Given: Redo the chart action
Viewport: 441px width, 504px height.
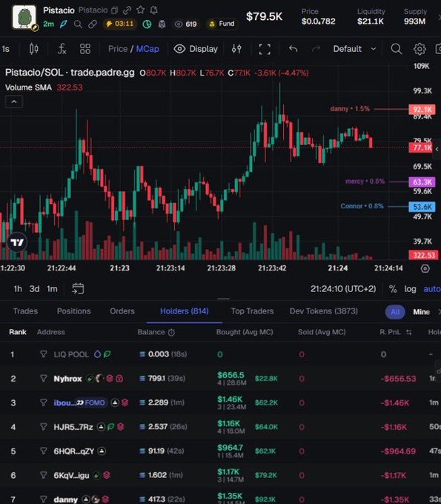Looking at the screenshot, I should coord(316,49).
